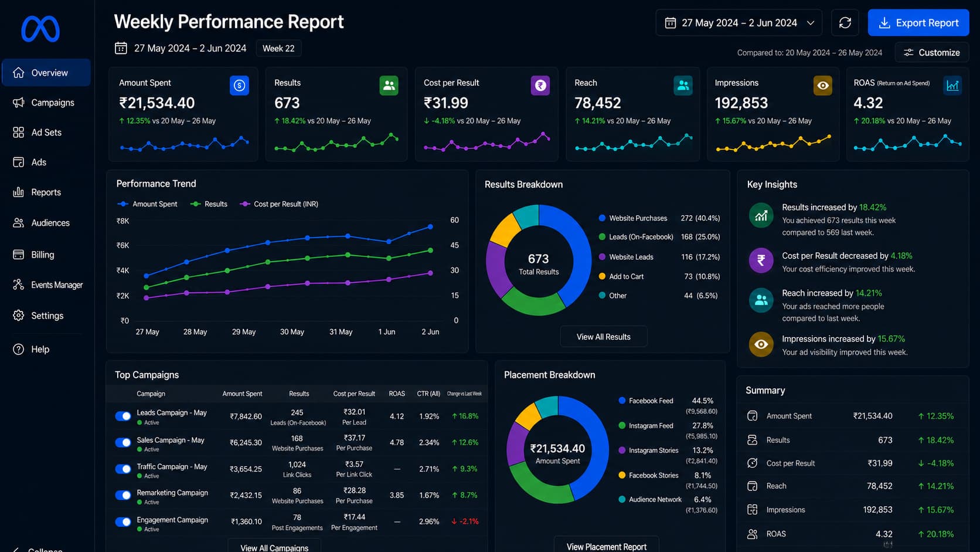Click the Audience Network placement entry
The width and height of the screenshot is (980, 552).
tap(668, 504)
